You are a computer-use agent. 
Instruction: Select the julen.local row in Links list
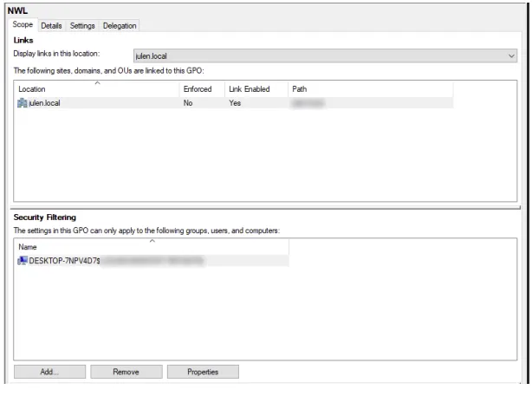point(234,103)
